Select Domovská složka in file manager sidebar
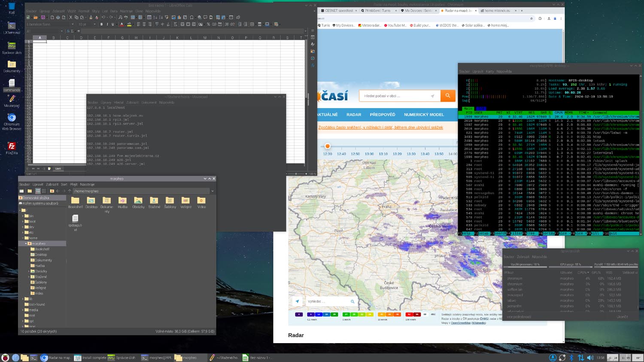 [x=42, y=198]
